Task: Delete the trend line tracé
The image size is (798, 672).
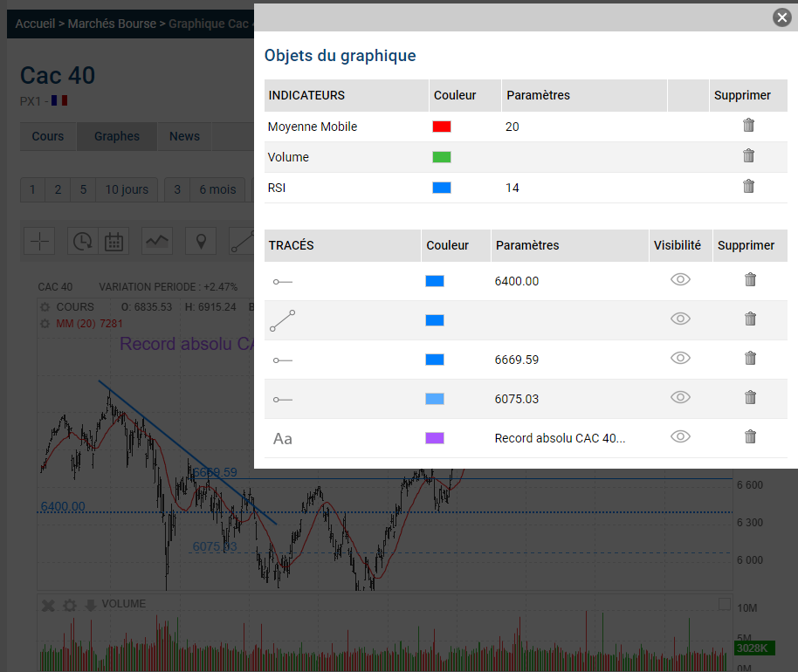Action: 750,319
